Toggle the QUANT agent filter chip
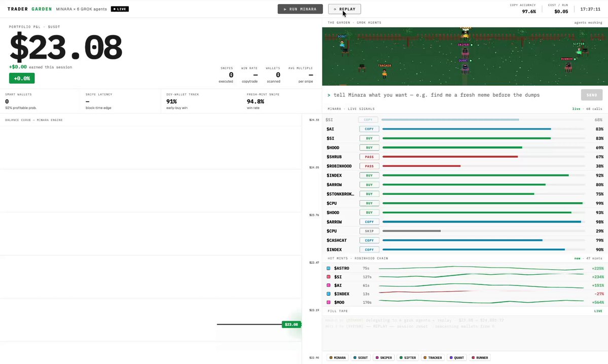Image resolution: width=608 pixels, height=364 pixels. click(x=457, y=358)
